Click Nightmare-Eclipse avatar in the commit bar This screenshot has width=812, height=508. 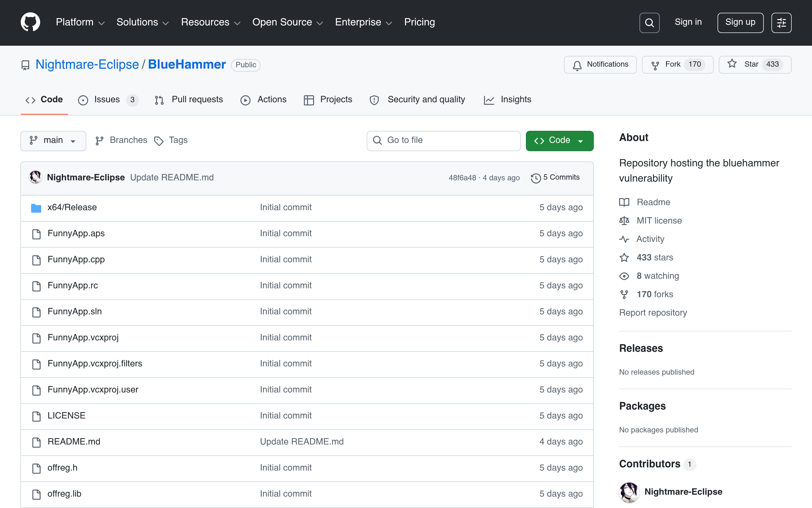35,177
